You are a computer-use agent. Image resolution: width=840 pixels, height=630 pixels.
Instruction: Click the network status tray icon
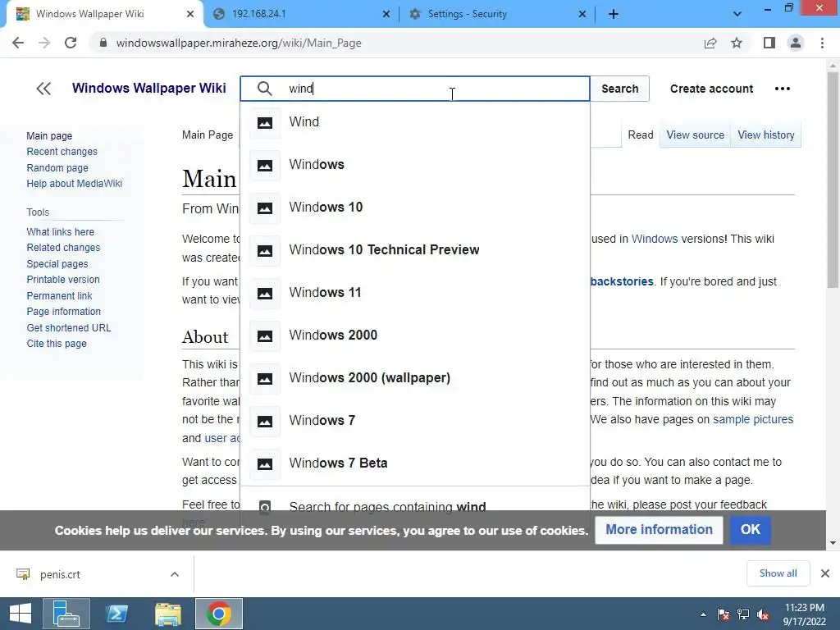coord(743,614)
